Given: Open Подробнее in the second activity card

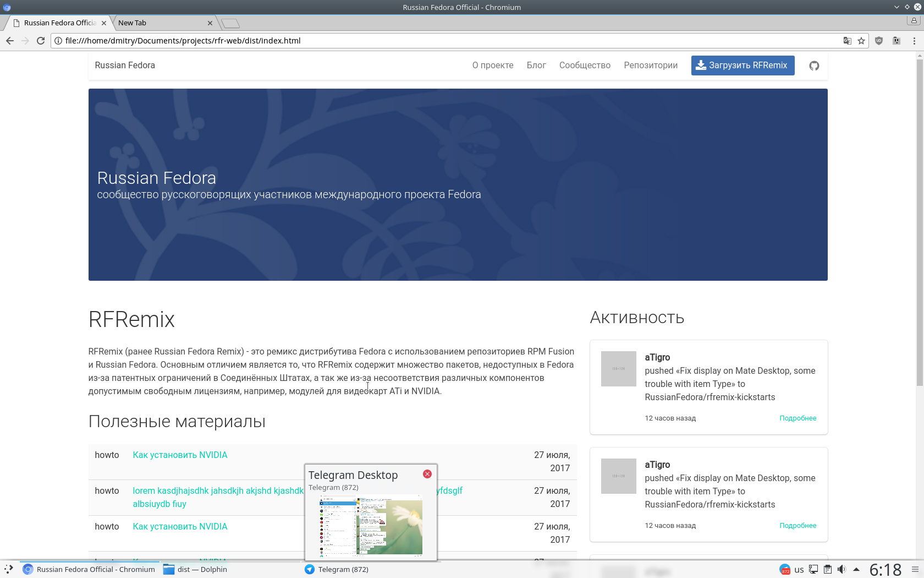Looking at the screenshot, I should click(798, 526).
